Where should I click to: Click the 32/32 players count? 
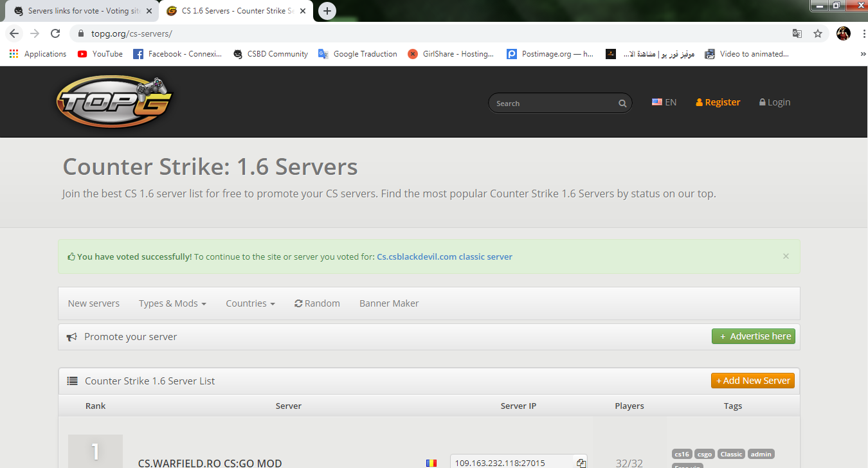point(629,463)
